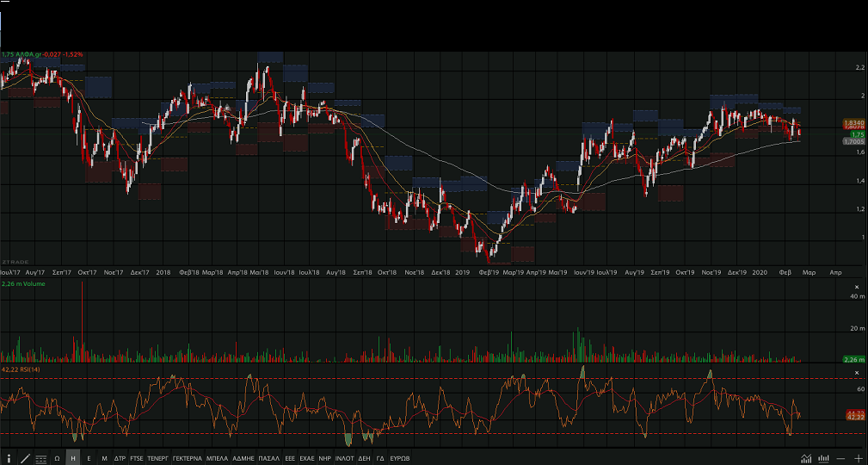This screenshot has height=465, width=868.
Task: Select the line drawing tool
Action: [x=25, y=459]
